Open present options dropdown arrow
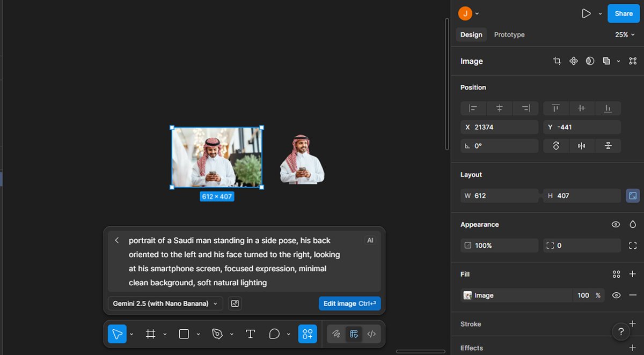This screenshot has width=644, height=355. tap(600, 14)
